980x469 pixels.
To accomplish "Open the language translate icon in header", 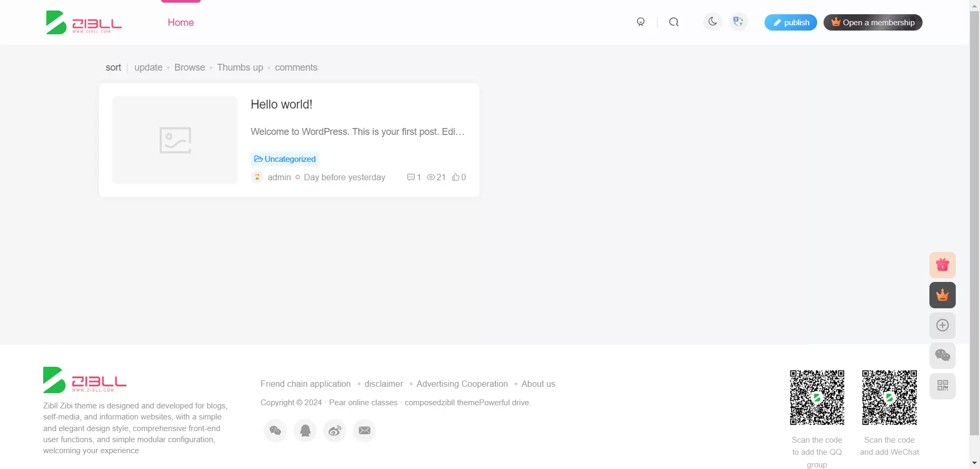I will click(x=738, y=22).
